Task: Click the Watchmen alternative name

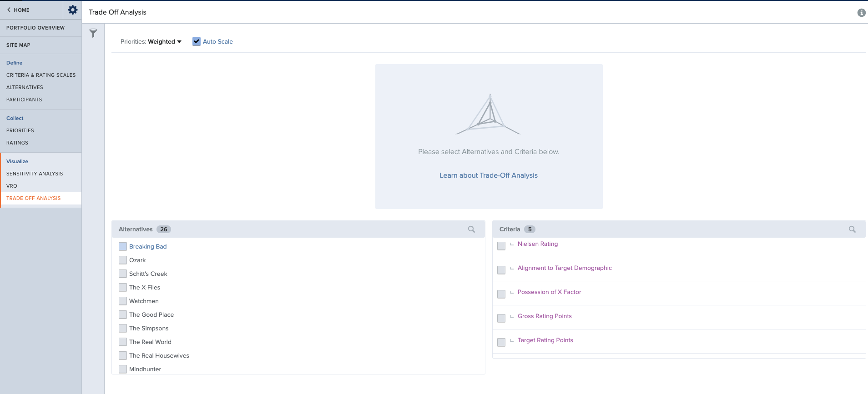Action: point(144,301)
